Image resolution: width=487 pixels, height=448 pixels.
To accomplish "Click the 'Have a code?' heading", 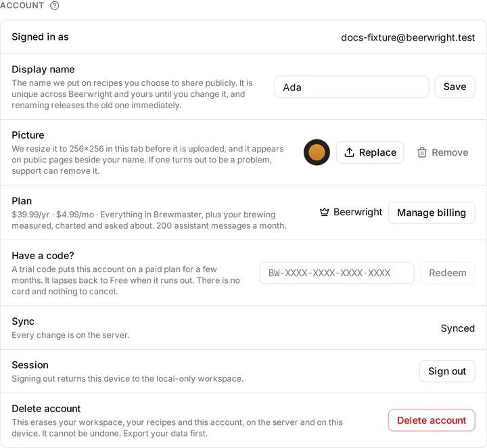I will point(43,255).
